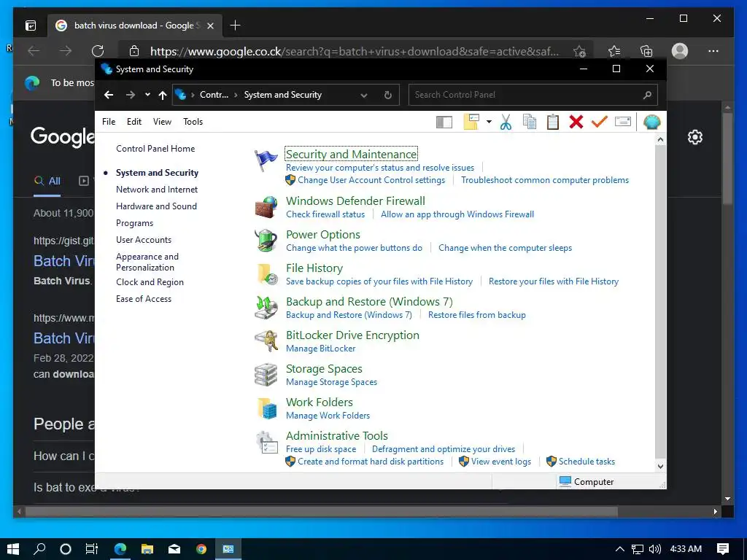
Task: Click Manage BitLocker link
Action: 321,348
